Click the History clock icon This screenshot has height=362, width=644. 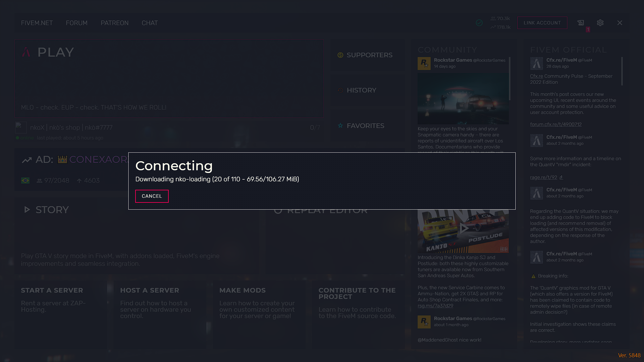(340, 90)
